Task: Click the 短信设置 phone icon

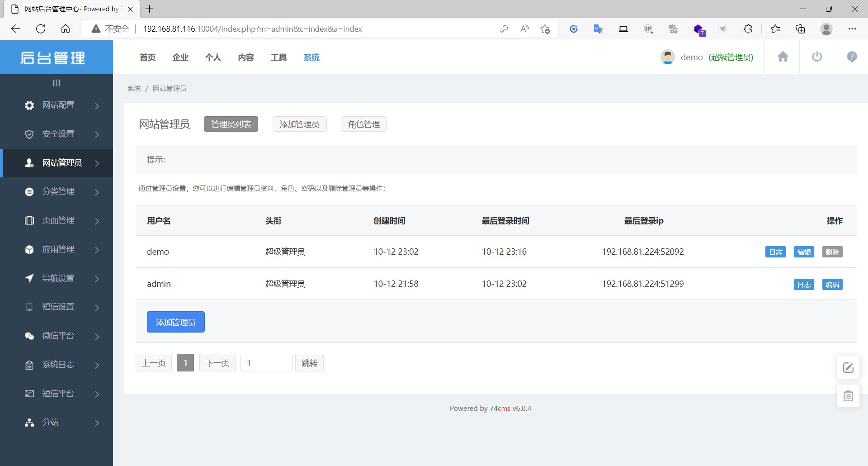Action: point(29,307)
